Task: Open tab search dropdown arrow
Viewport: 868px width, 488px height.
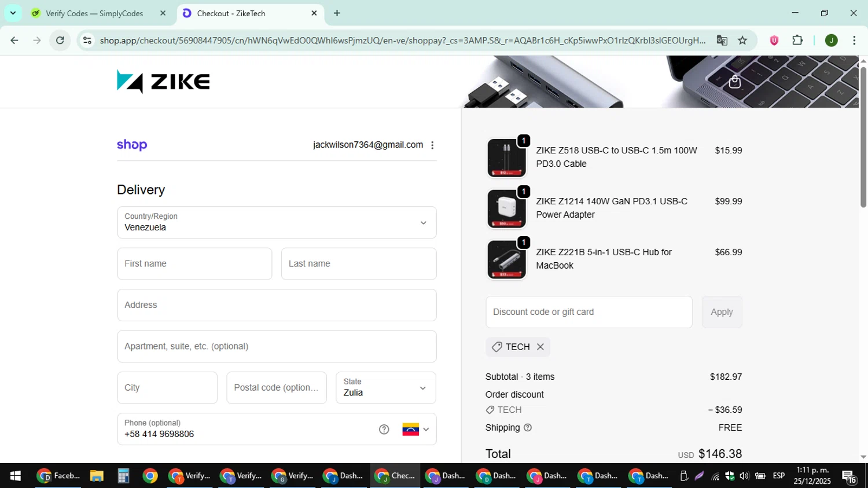Action: (13, 13)
